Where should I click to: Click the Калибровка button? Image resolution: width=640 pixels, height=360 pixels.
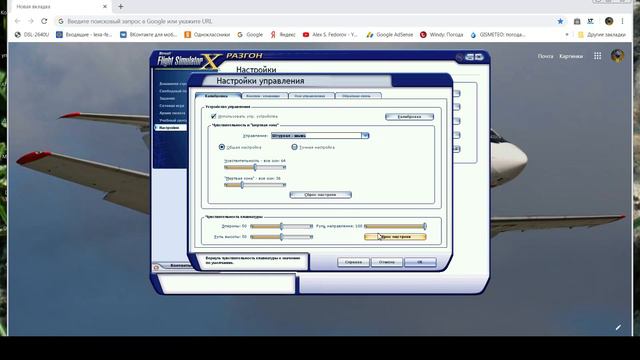[409, 117]
